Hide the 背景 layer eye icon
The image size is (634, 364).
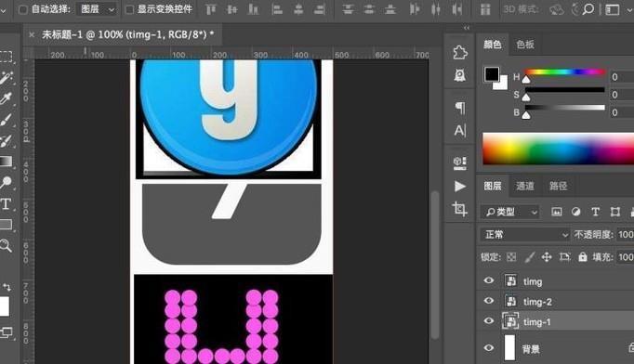[x=488, y=348]
